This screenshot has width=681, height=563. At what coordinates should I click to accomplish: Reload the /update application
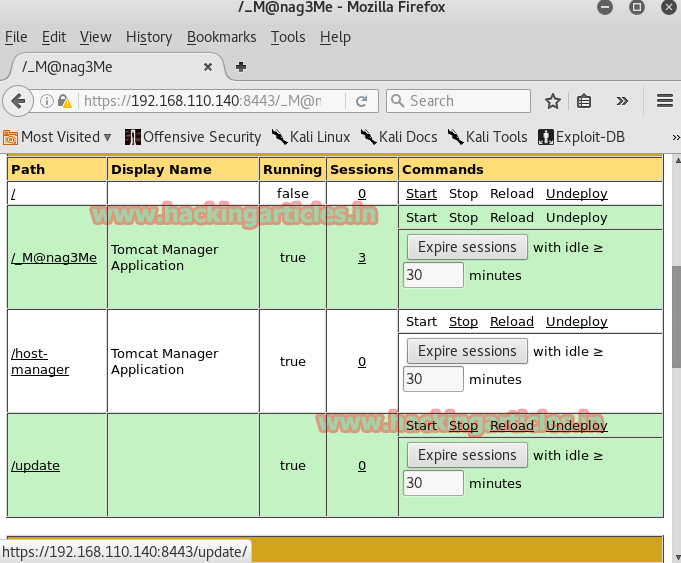[x=512, y=426]
